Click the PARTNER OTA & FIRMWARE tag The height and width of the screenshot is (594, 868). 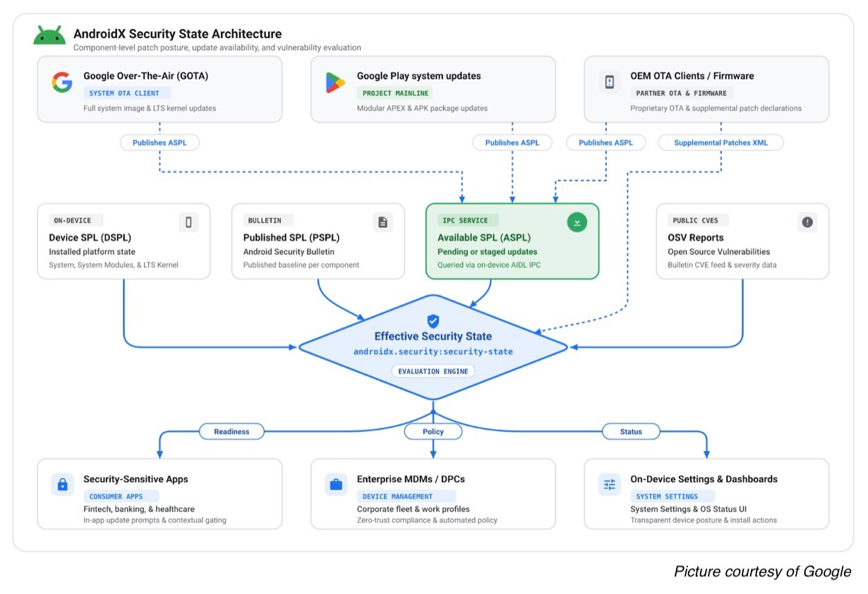pyautogui.click(x=681, y=93)
